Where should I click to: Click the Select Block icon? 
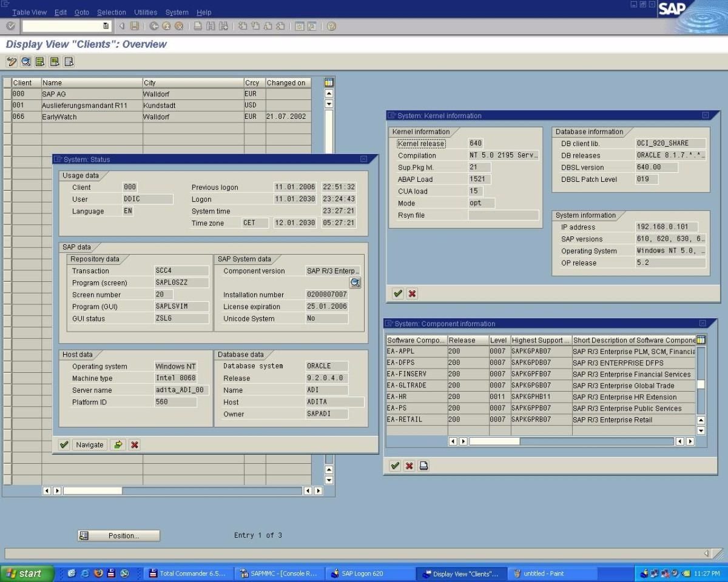point(55,61)
